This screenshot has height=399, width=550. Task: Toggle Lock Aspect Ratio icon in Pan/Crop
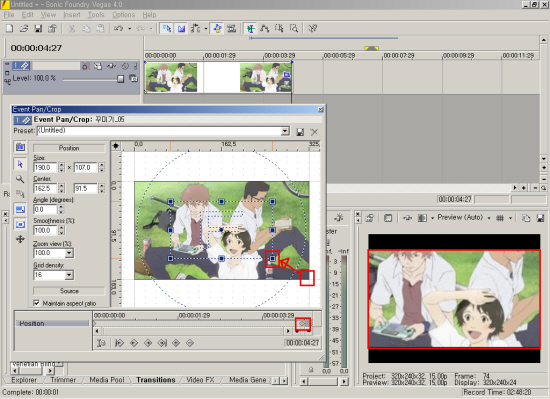(x=20, y=210)
